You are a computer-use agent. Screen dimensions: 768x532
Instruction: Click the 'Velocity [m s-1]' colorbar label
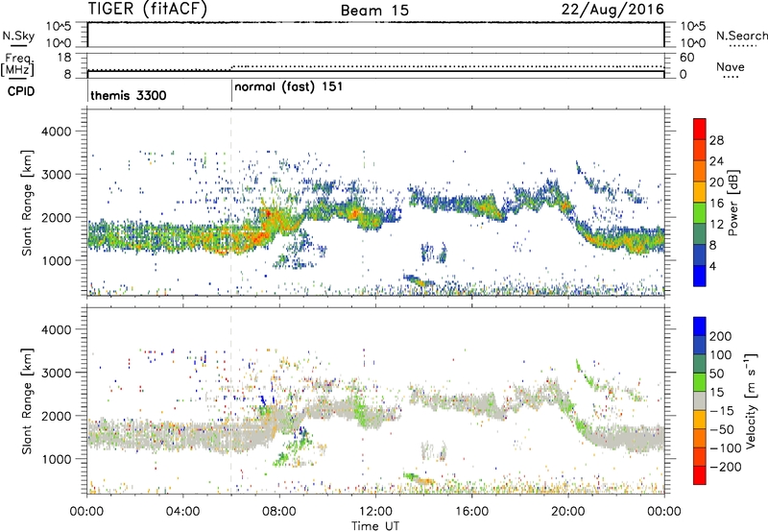[751, 400]
